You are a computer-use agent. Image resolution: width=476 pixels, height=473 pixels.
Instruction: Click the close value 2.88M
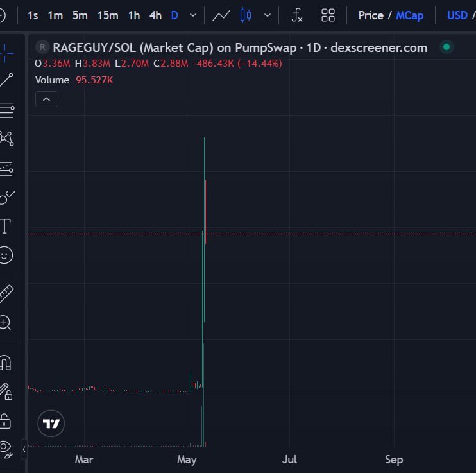174,63
